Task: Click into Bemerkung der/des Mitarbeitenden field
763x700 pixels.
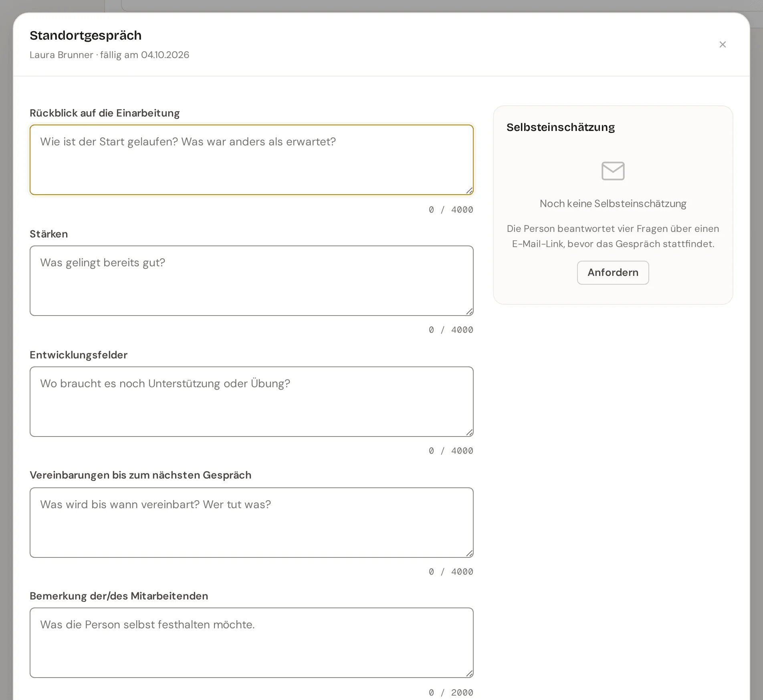Action: coord(252,643)
